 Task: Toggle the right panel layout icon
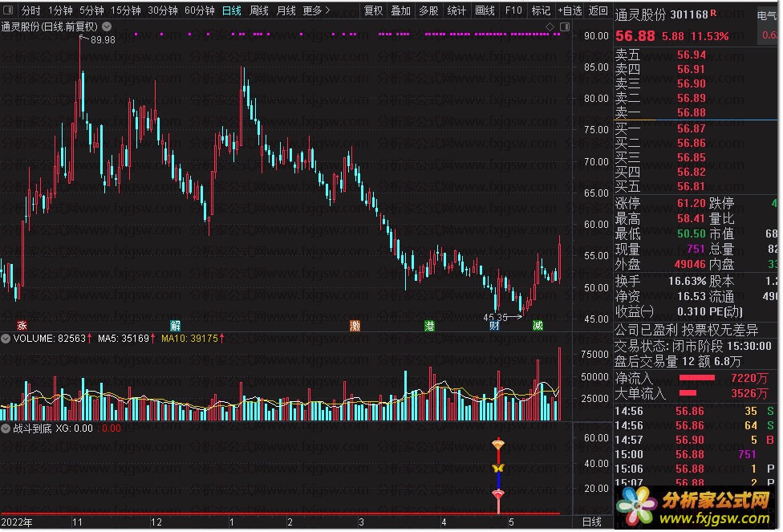click(565, 27)
